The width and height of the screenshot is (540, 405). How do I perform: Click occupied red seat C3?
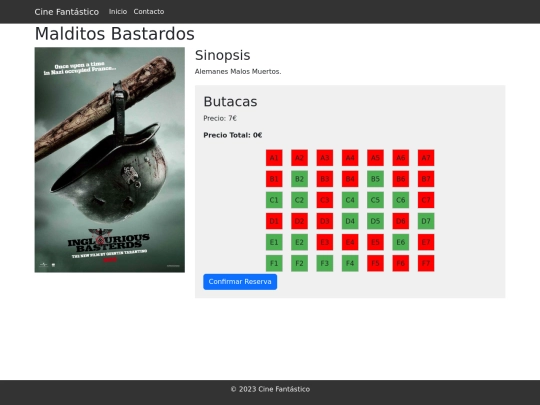click(x=325, y=200)
